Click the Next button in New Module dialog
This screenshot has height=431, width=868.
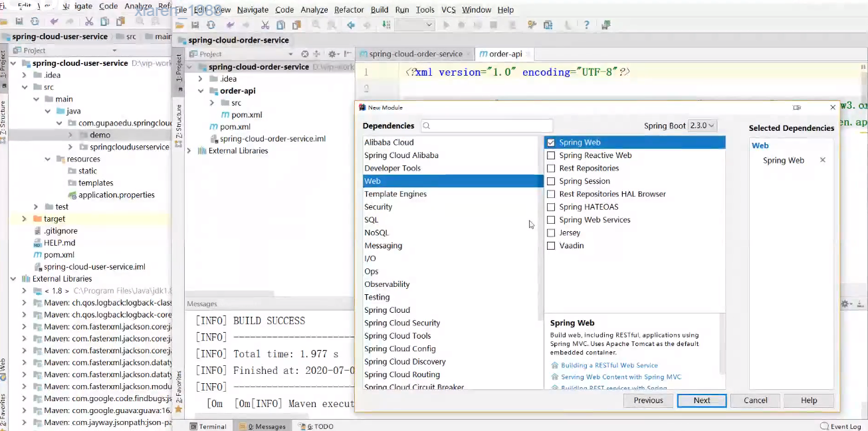click(702, 400)
